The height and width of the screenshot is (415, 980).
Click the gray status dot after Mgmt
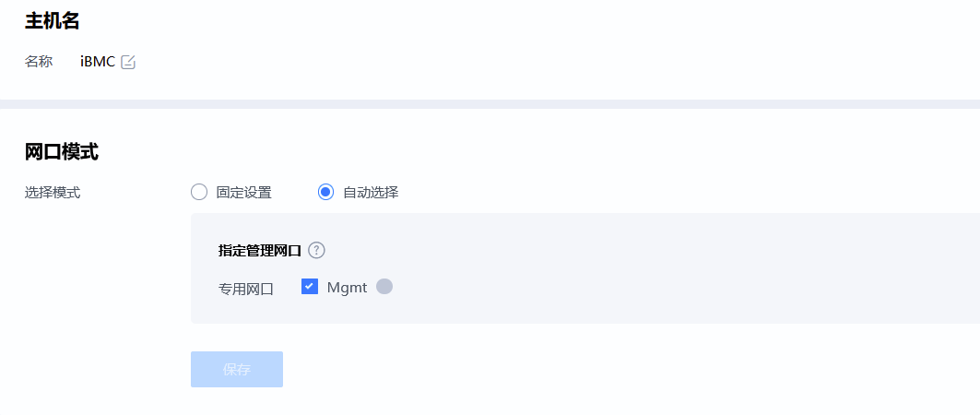click(384, 287)
